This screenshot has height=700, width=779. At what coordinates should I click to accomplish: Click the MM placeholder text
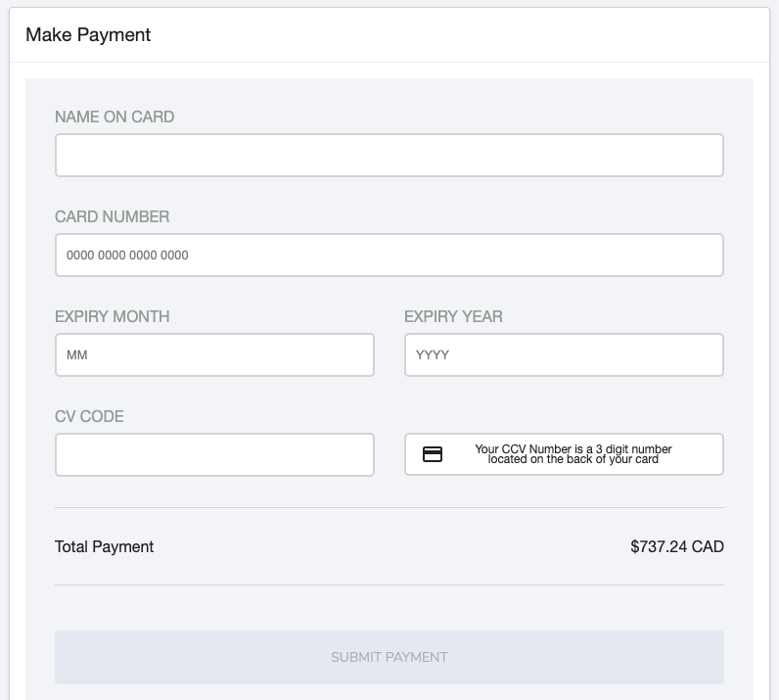(77, 355)
